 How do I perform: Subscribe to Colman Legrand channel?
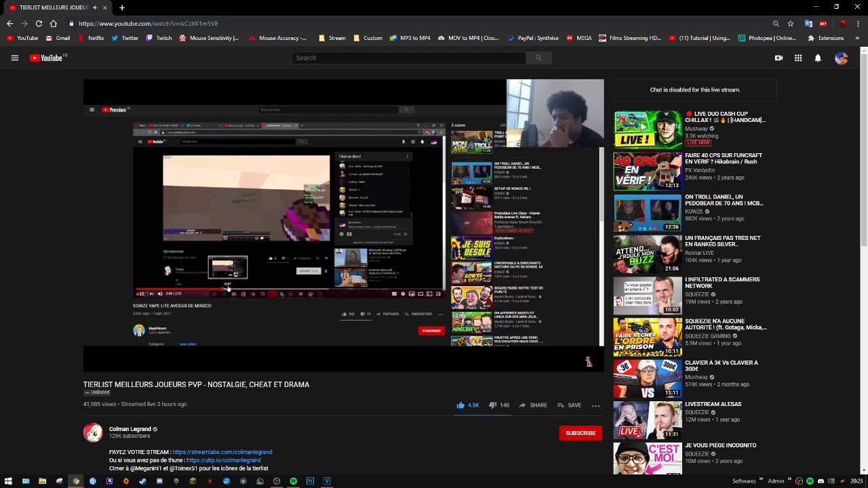click(x=580, y=433)
